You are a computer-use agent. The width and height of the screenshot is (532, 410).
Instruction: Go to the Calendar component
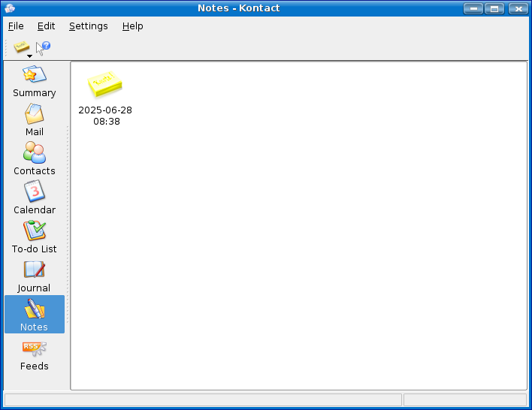[x=34, y=199]
